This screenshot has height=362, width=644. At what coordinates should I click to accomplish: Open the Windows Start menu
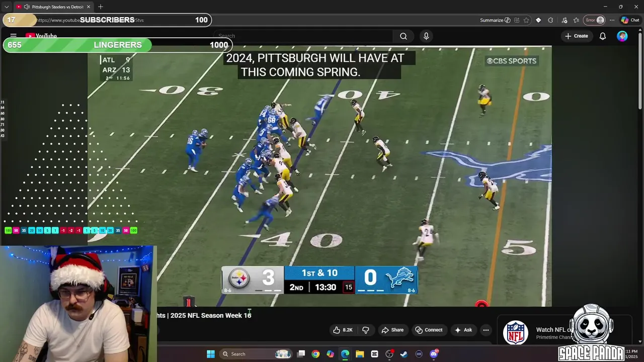point(211,354)
